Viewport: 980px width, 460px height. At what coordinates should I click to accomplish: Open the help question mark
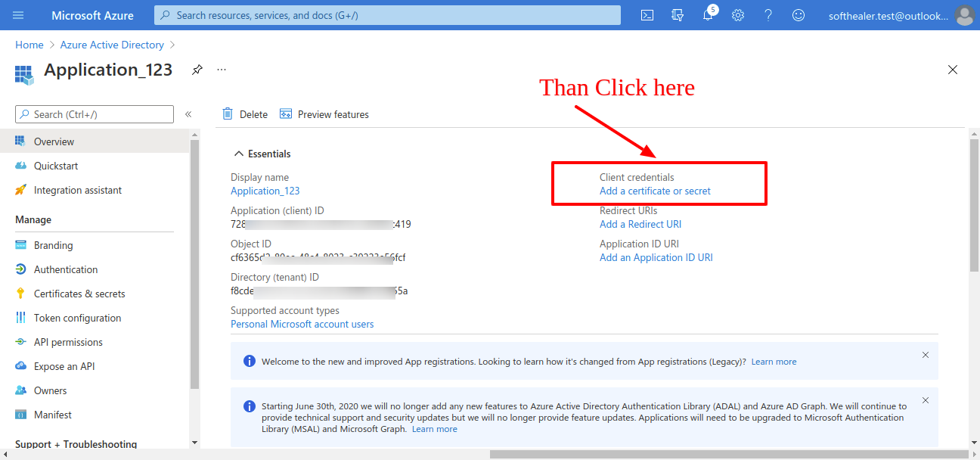[768, 15]
